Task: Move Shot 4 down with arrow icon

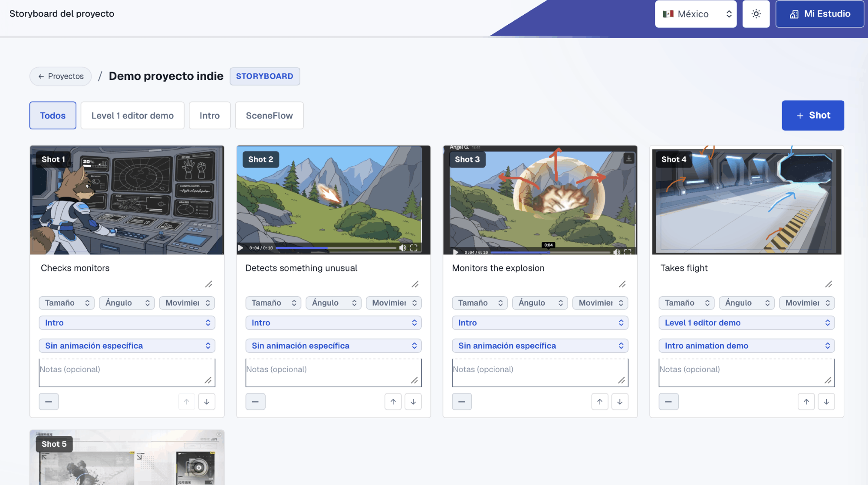Action: (x=826, y=402)
